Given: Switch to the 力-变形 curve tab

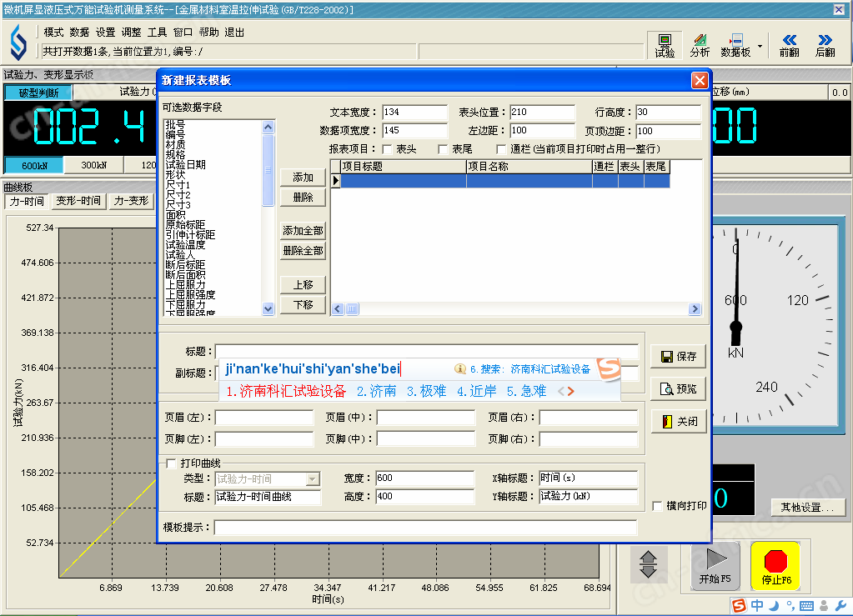Looking at the screenshot, I should coord(131,201).
